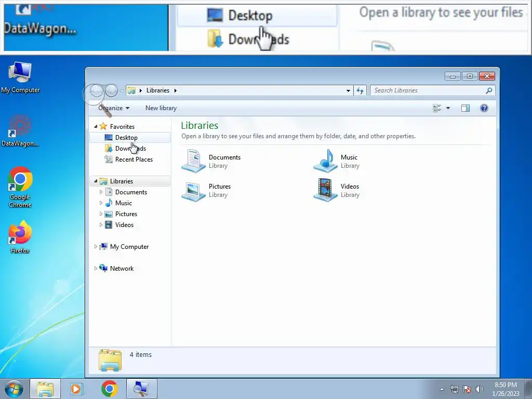Expand Pictures node in navigation pane
The height and width of the screenshot is (399, 532).
pos(101,214)
